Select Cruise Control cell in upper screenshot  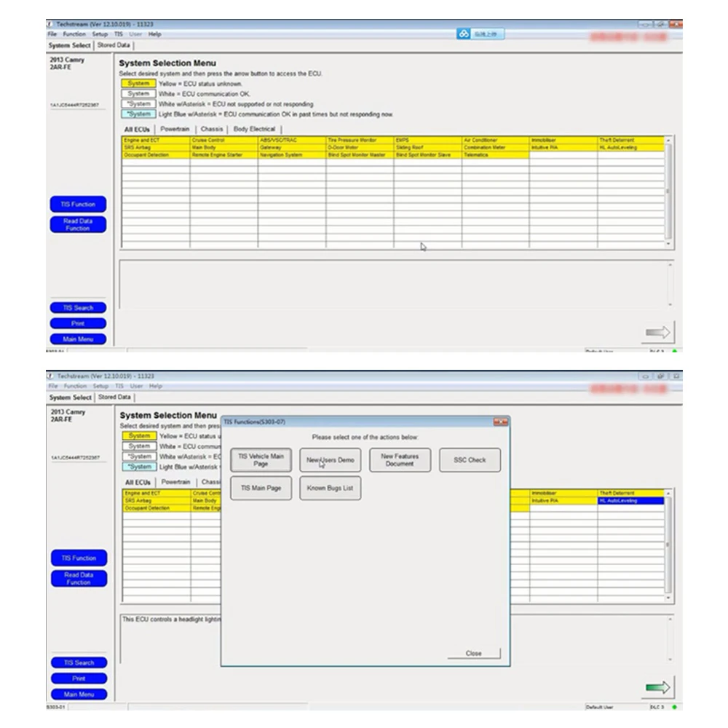coord(223,141)
